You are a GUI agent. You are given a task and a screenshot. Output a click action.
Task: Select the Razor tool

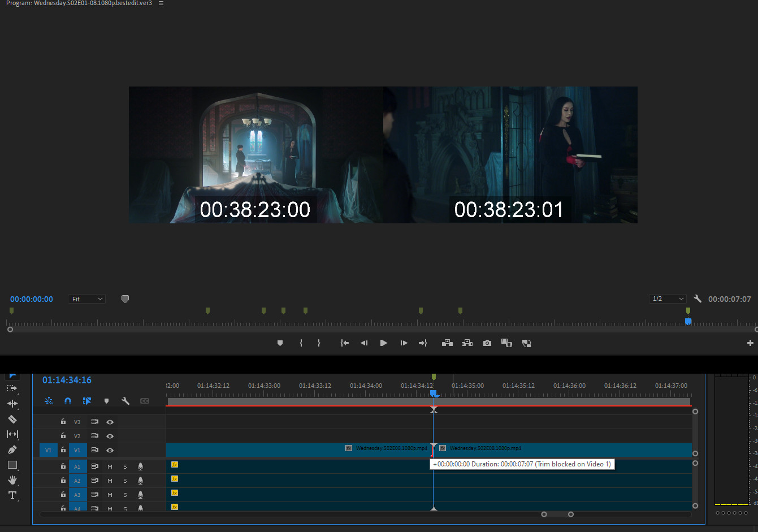[12, 419]
